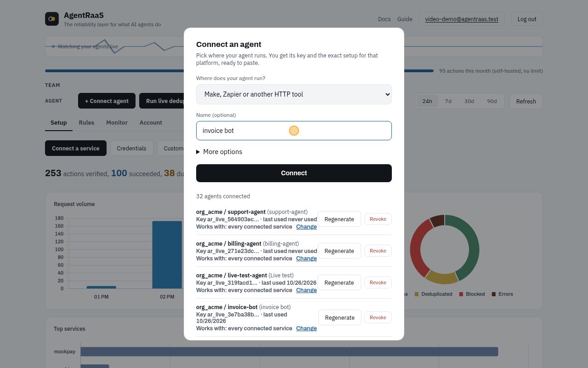This screenshot has width=588, height=368.
Task: Select the 30d time range
Action: (x=469, y=101)
